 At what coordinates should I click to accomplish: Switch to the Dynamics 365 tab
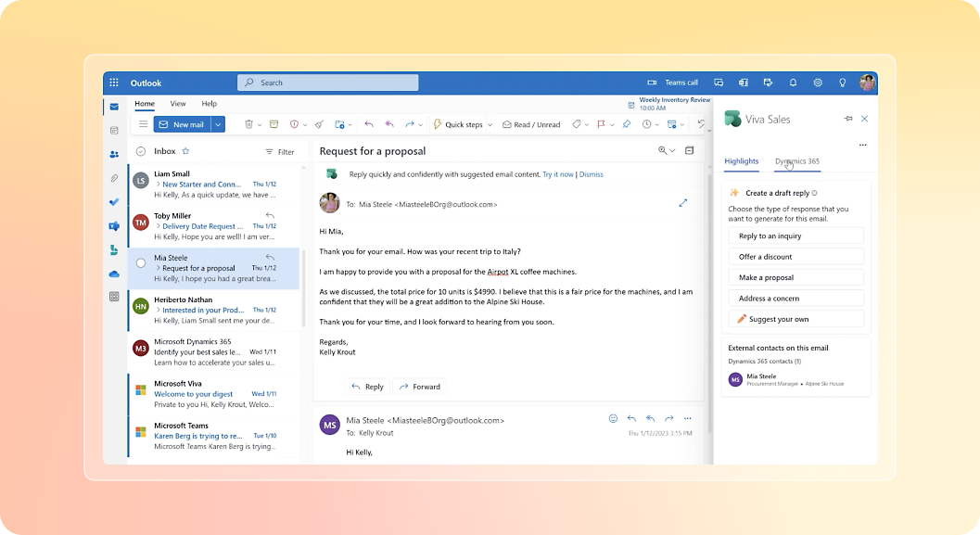tap(796, 161)
